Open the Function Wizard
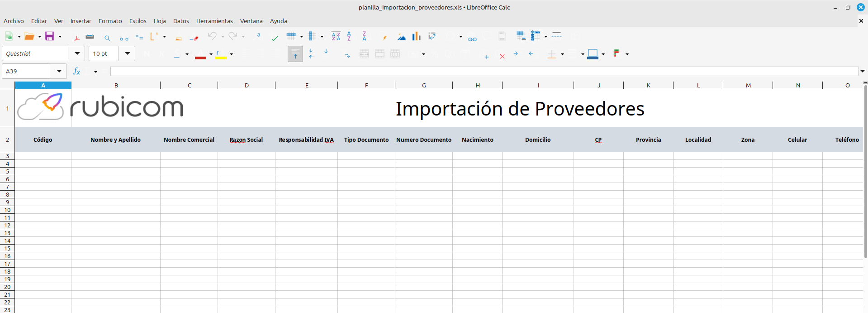This screenshot has height=313, width=868. pos(77,71)
